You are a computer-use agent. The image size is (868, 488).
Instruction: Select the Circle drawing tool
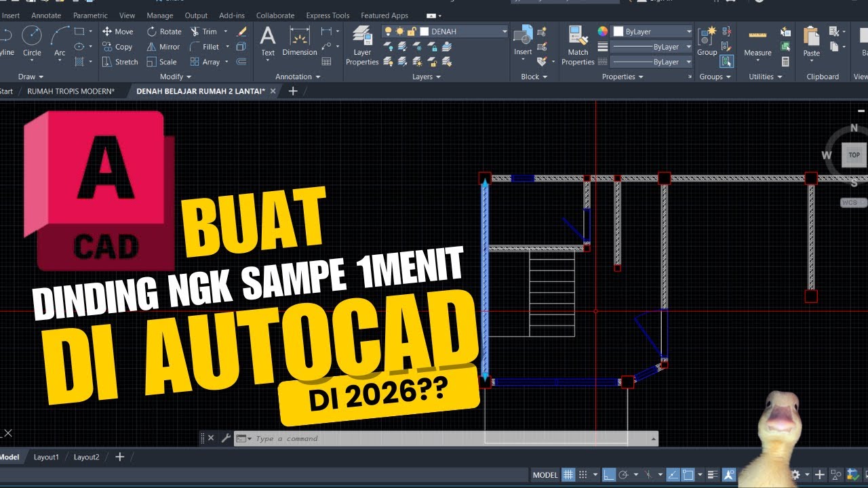(32, 41)
